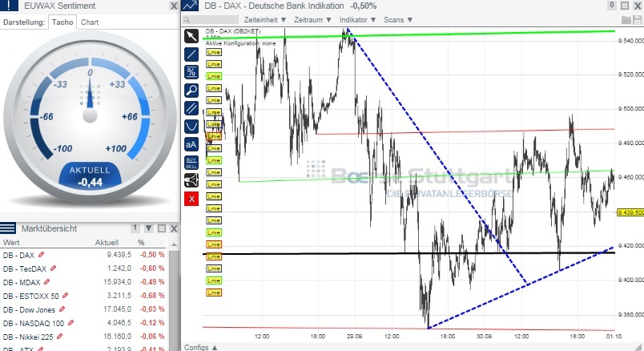
Task: Click pencil icon next to DB - DAX
Action: pos(41,255)
